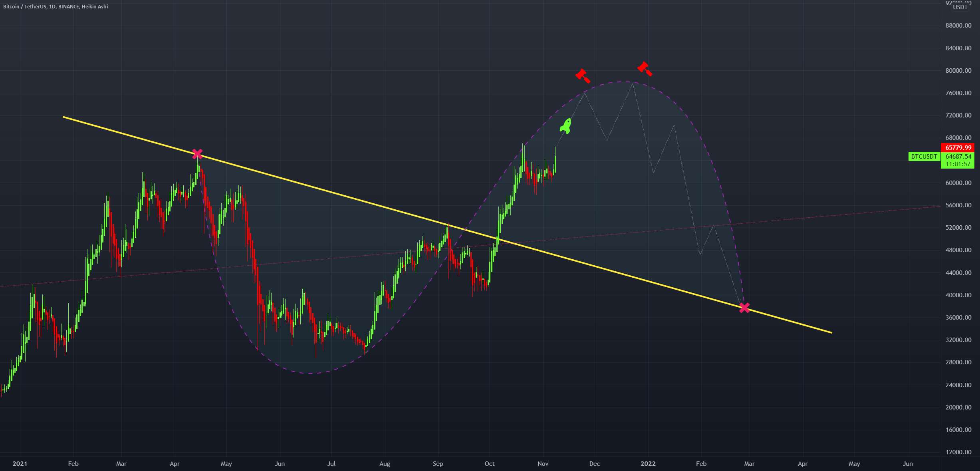Click the green rocket icon on chart

(x=566, y=126)
